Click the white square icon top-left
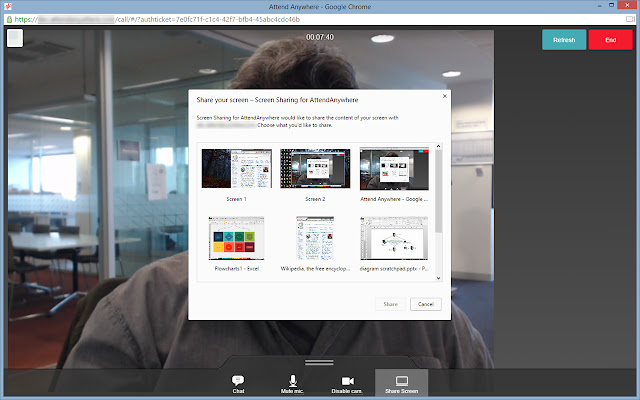The image size is (640, 400). [15, 38]
